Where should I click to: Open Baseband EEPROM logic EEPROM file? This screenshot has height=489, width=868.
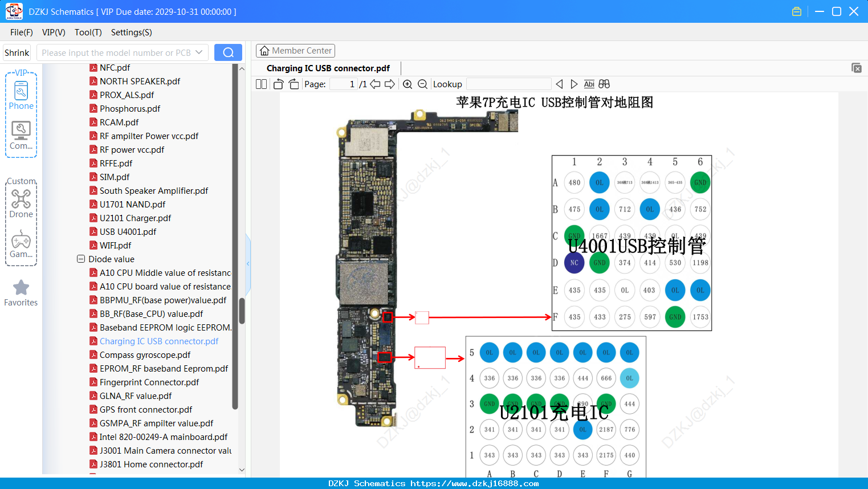pyautogui.click(x=160, y=328)
